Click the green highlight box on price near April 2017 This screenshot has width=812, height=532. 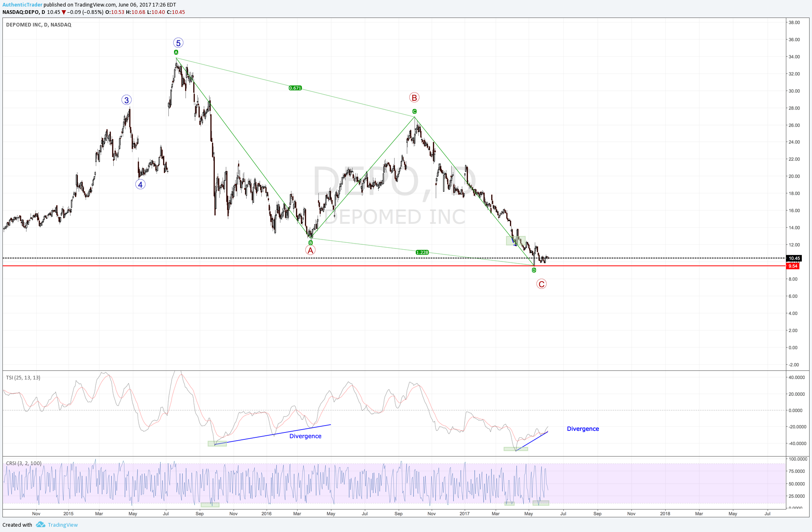pyautogui.click(x=516, y=241)
